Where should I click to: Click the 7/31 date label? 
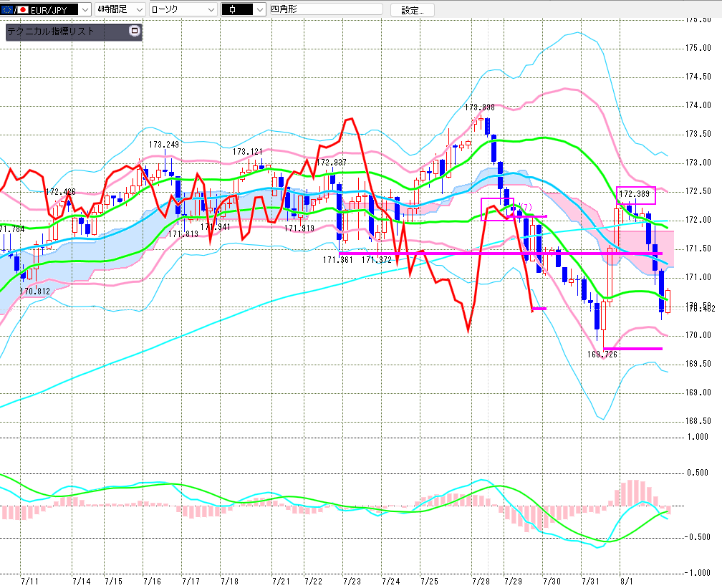coord(590,581)
